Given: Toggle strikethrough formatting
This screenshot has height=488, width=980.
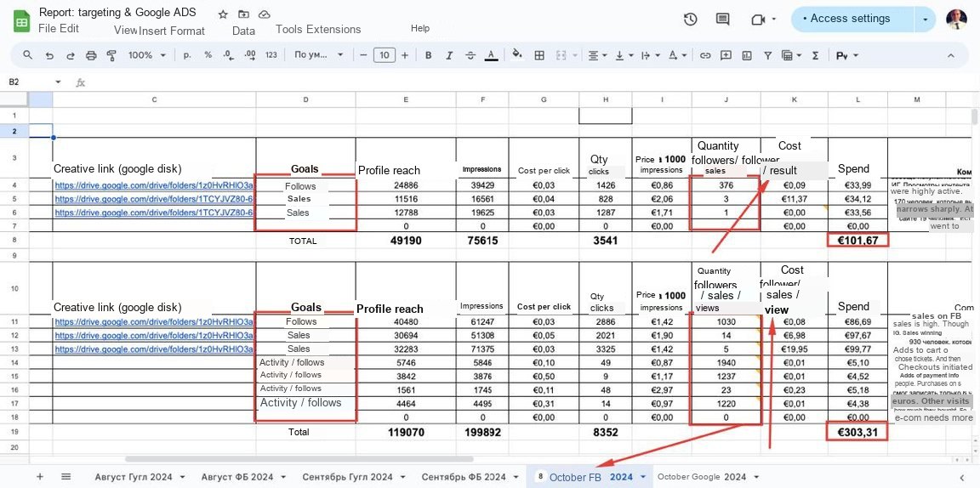Looking at the screenshot, I should pos(470,55).
